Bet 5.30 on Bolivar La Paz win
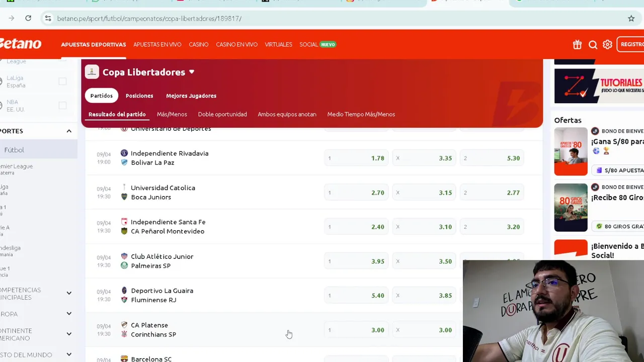 click(492, 158)
